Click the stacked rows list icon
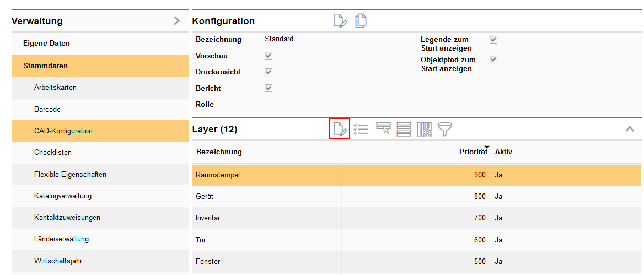This screenshot has width=644, height=275. [404, 130]
